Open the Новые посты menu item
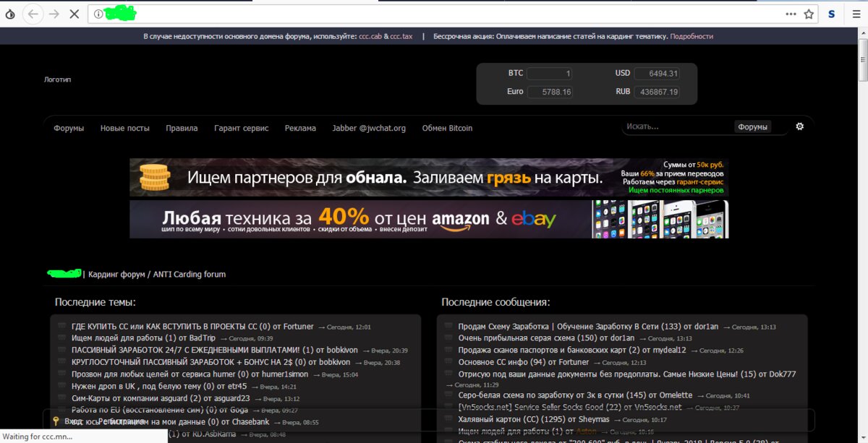This screenshot has width=868, height=443. pyautogui.click(x=125, y=128)
